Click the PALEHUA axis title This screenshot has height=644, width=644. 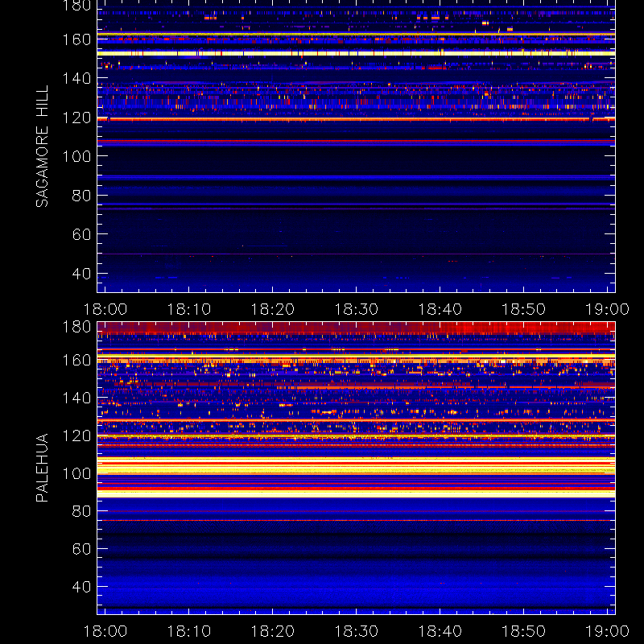[x=43, y=468]
